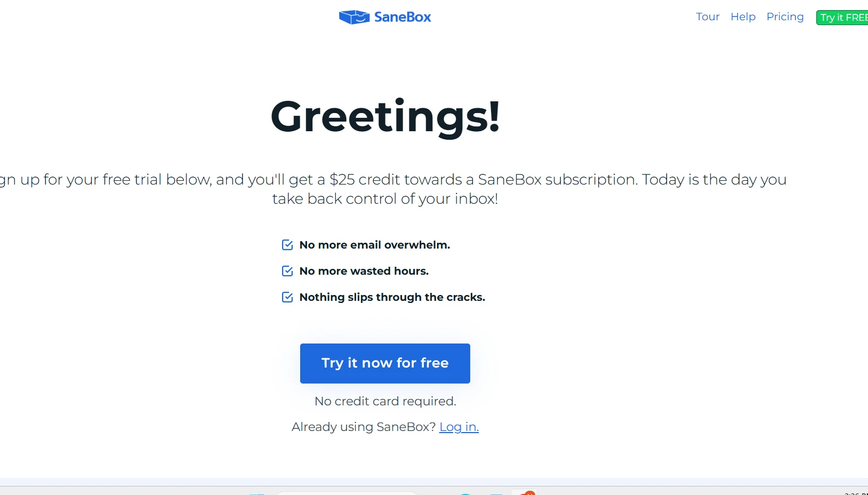Start trial with Try it now for free

tap(385, 363)
